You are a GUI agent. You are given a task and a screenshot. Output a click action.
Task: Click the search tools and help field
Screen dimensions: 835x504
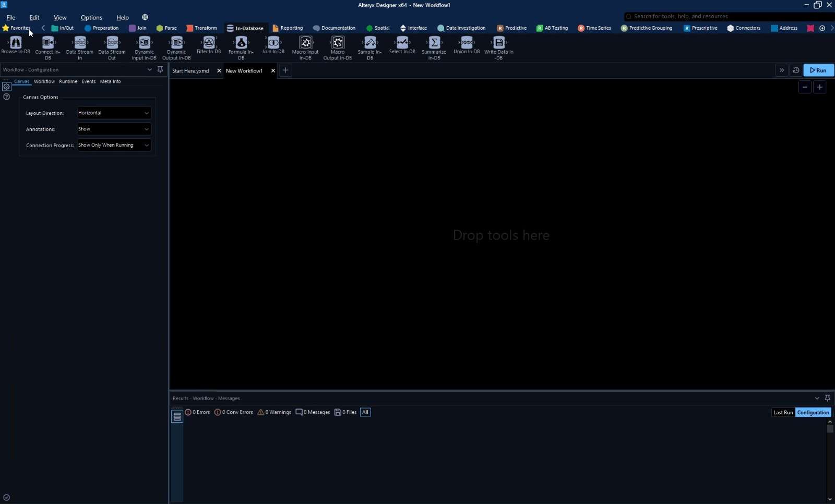729,17
